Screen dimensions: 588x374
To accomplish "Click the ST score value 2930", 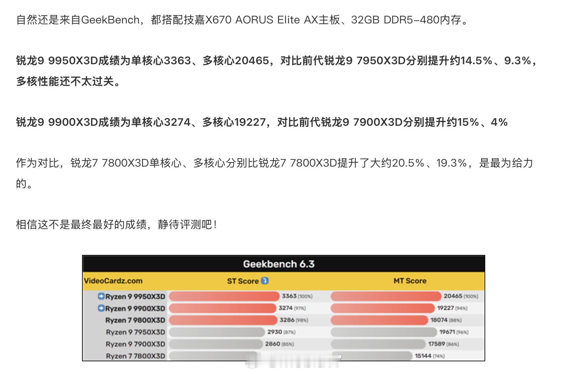I will 275,332.
